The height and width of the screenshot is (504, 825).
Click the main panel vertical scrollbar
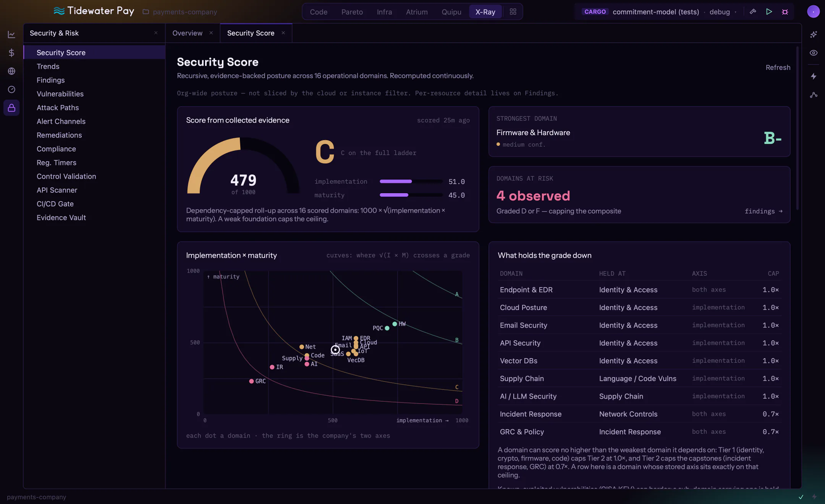point(797,128)
